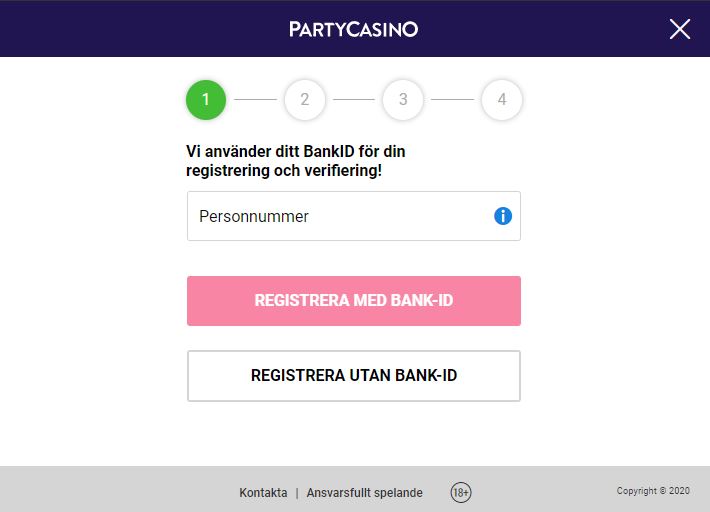Screen dimensions: 710x512
Task: Jump to step 3 circle
Action: click(x=403, y=100)
